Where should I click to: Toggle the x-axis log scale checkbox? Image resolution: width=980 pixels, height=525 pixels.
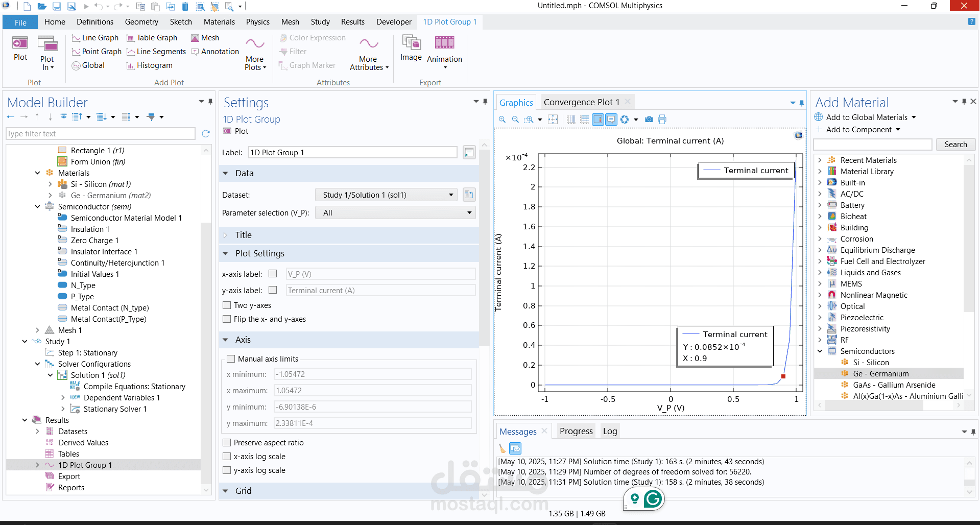point(227,457)
